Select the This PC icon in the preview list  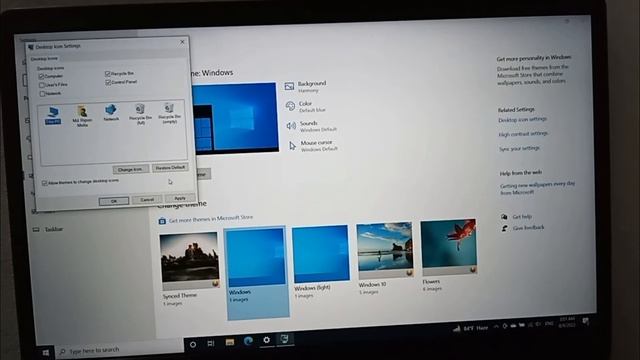point(53,115)
